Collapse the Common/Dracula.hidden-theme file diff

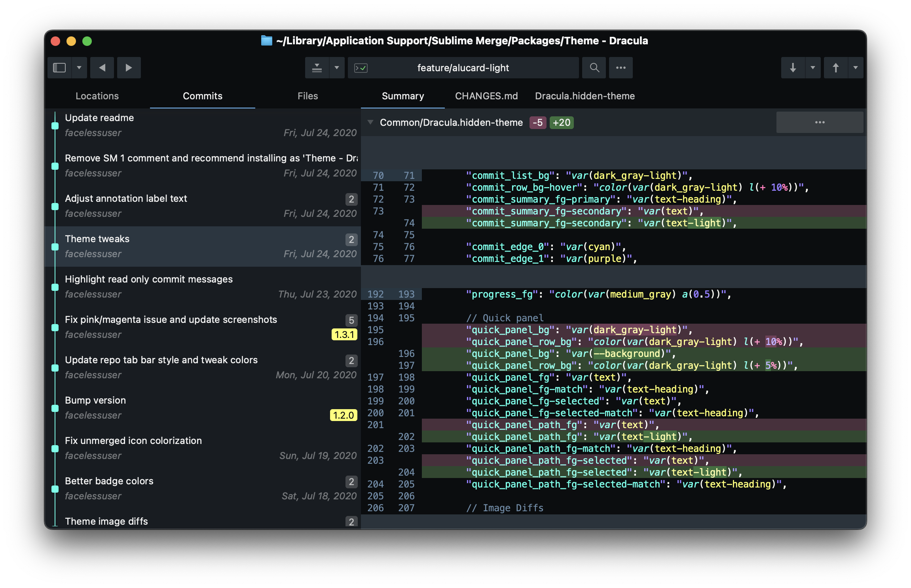[370, 122]
